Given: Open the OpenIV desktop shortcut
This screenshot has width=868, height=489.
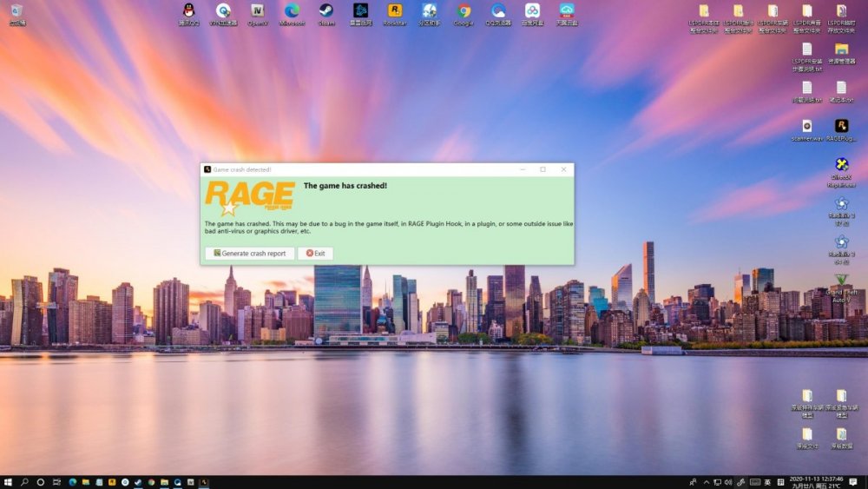Looking at the screenshot, I should click(x=258, y=15).
